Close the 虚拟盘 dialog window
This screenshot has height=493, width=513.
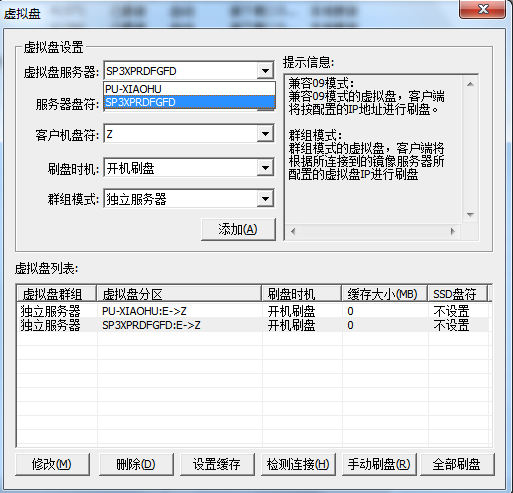coord(482,9)
